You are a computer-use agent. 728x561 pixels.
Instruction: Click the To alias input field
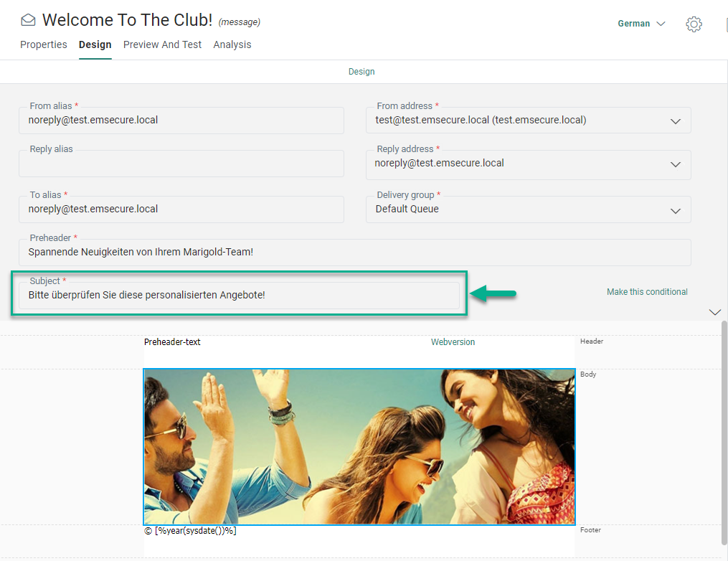[x=181, y=209]
